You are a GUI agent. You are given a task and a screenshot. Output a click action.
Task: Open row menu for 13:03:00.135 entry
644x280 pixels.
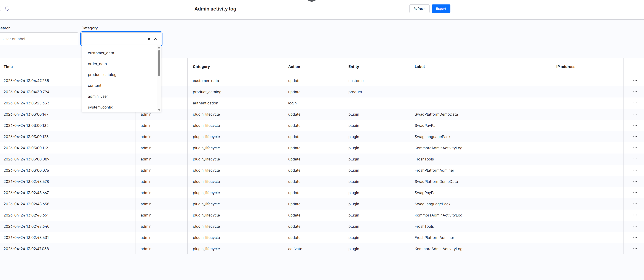[x=635, y=125]
